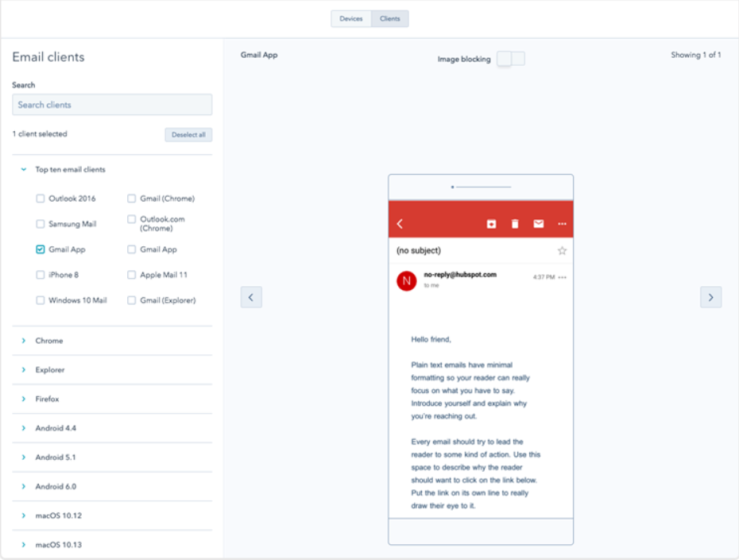This screenshot has width=739, height=560.
Task: Check the Gmail (Chrome) checkbox
Action: (x=131, y=199)
